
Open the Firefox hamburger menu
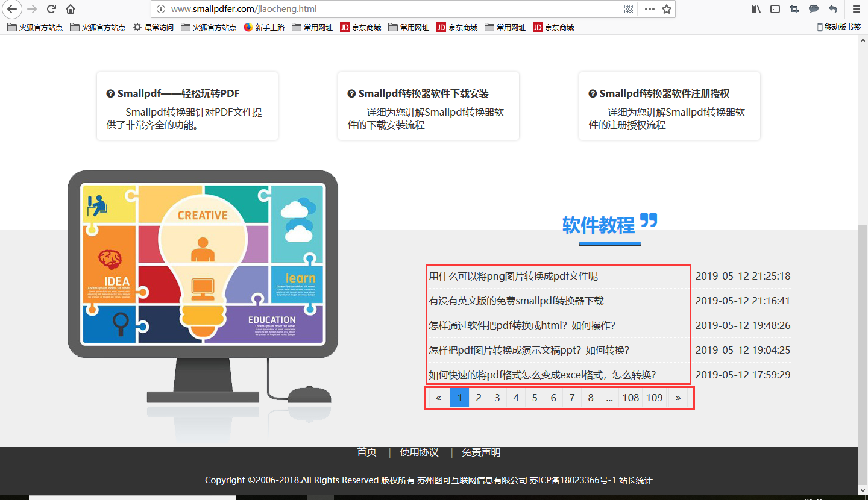(856, 9)
